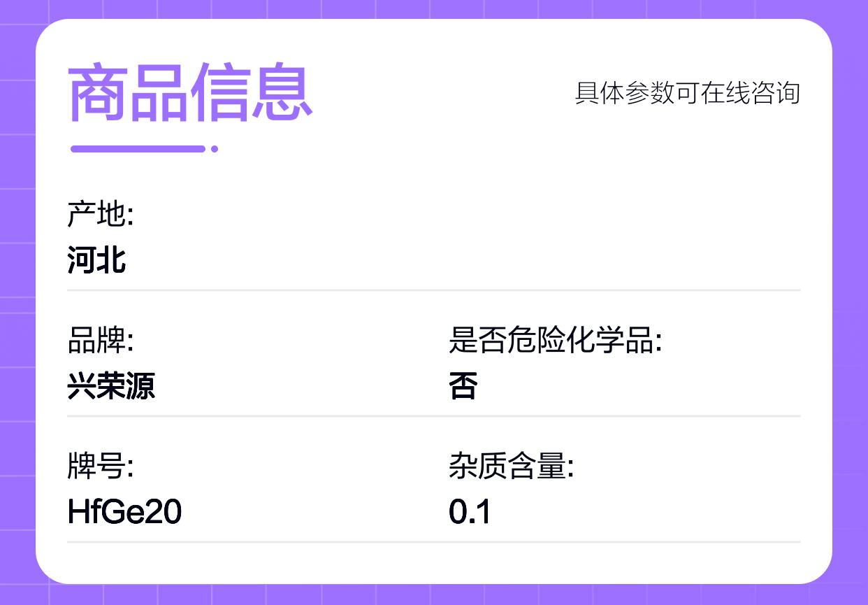The width and height of the screenshot is (868, 605).
Task: Click the purple underline bar beneath the title
Action: click(x=138, y=148)
